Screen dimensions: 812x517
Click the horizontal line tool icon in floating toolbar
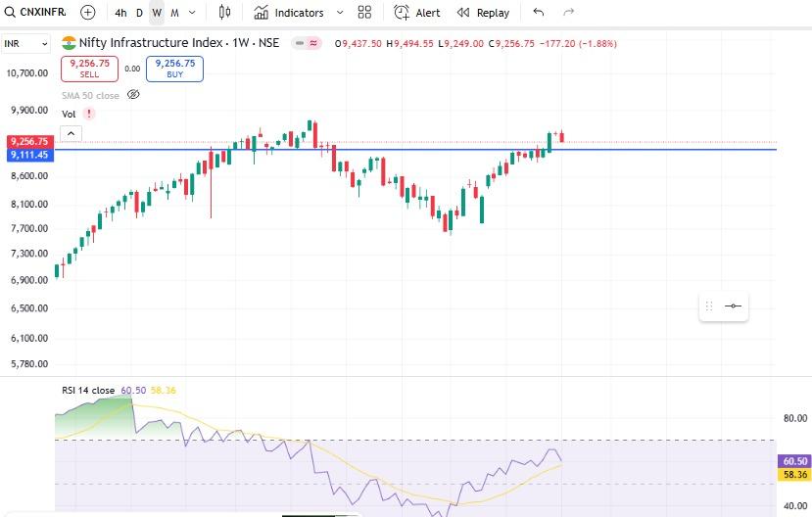pos(733,305)
